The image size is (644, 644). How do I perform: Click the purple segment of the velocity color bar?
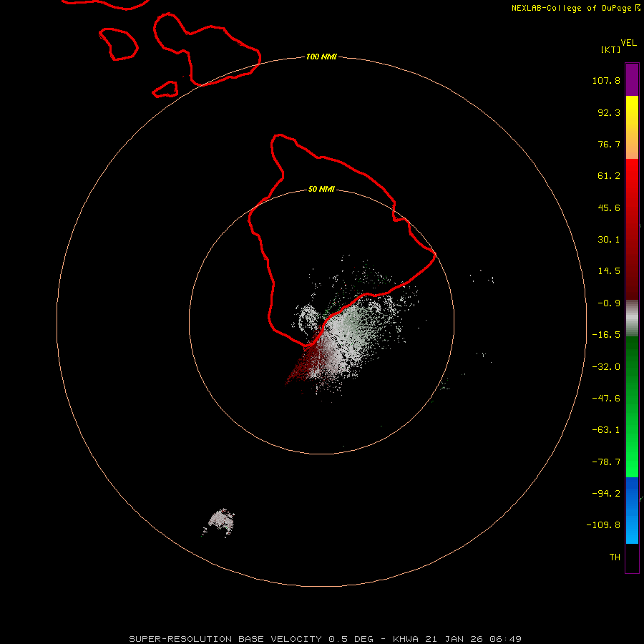point(632,79)
